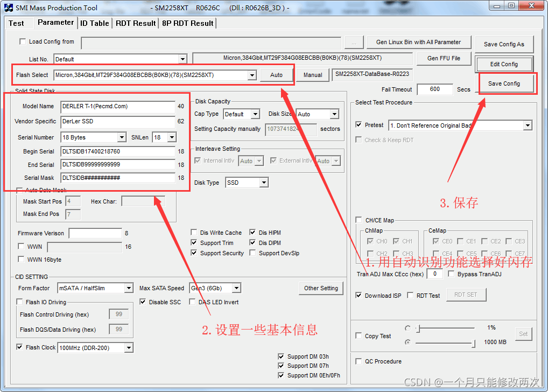Toggle the Support DM 03h checkbox
548x392 pixels.
(280, 356)
